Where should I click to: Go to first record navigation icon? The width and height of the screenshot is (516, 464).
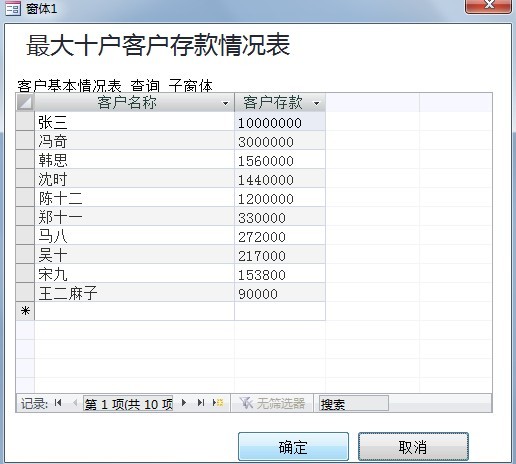(x=58, y=403)
